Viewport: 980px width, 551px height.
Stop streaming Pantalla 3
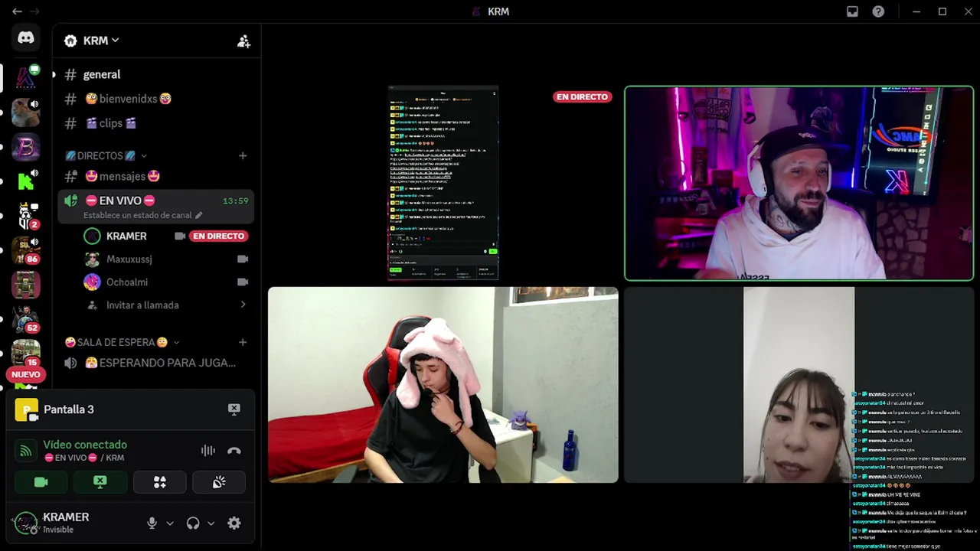point(234,409)
